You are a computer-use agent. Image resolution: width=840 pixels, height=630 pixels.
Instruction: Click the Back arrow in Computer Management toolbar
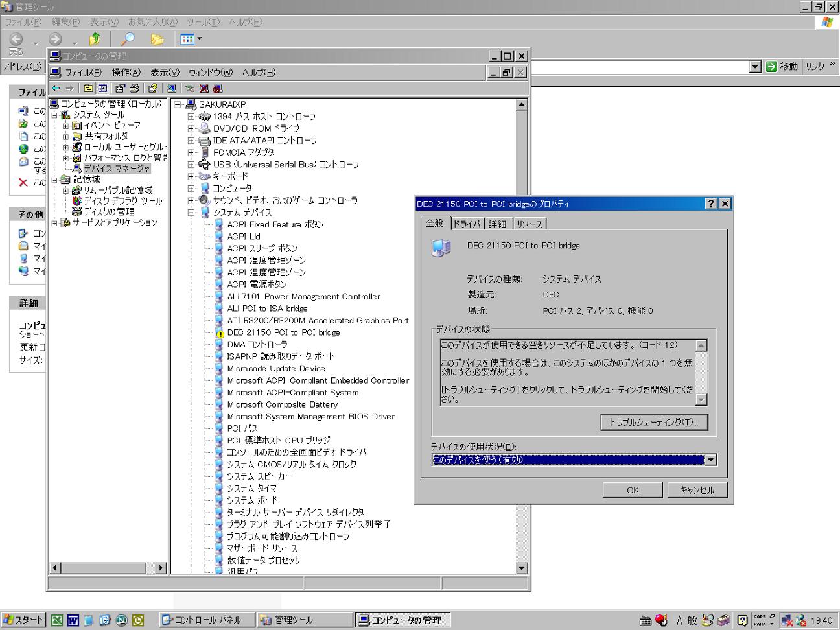pyautogui.click(x=56, y=88)
